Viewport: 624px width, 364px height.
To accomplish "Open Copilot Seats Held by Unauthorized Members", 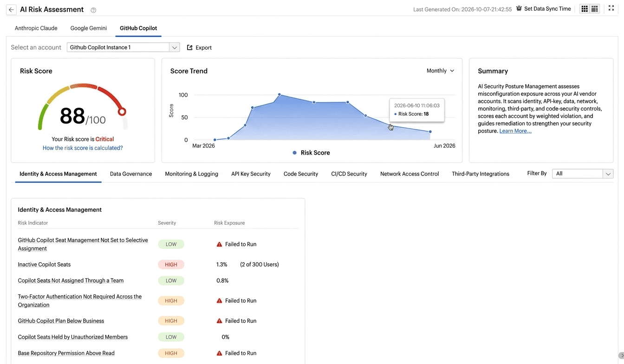I will click(x=72, y=337).
